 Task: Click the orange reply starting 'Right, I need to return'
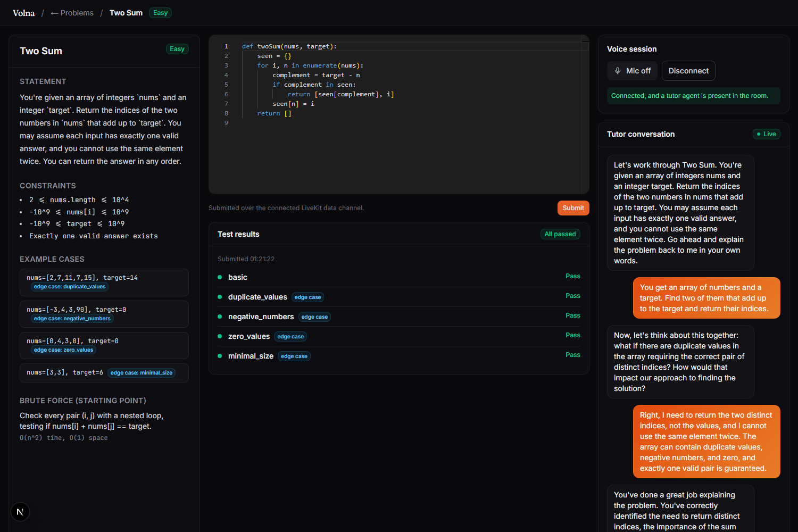(x=706, y=442)
